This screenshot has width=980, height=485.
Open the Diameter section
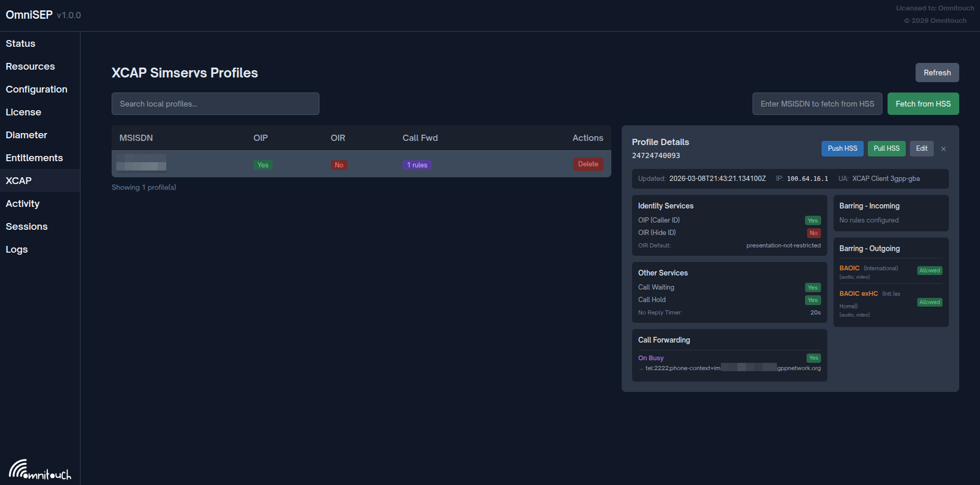26,135
